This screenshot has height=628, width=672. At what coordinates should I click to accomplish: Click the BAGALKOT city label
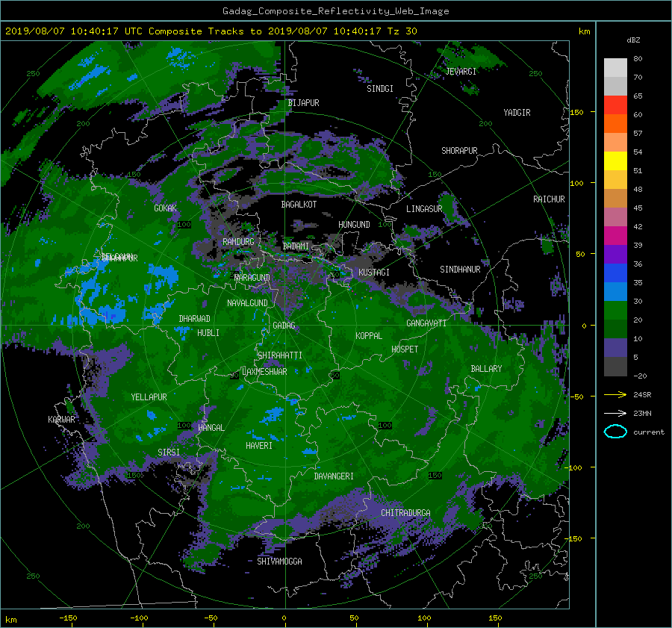point(299,205)
